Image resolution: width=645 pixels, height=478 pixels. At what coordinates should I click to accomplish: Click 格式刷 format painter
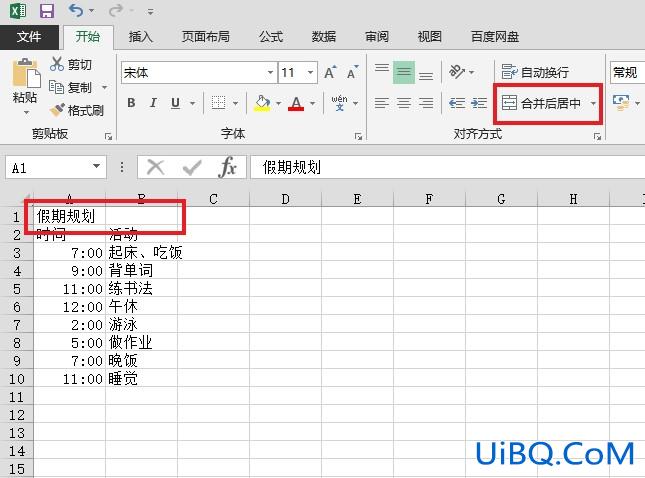(77, 110)
